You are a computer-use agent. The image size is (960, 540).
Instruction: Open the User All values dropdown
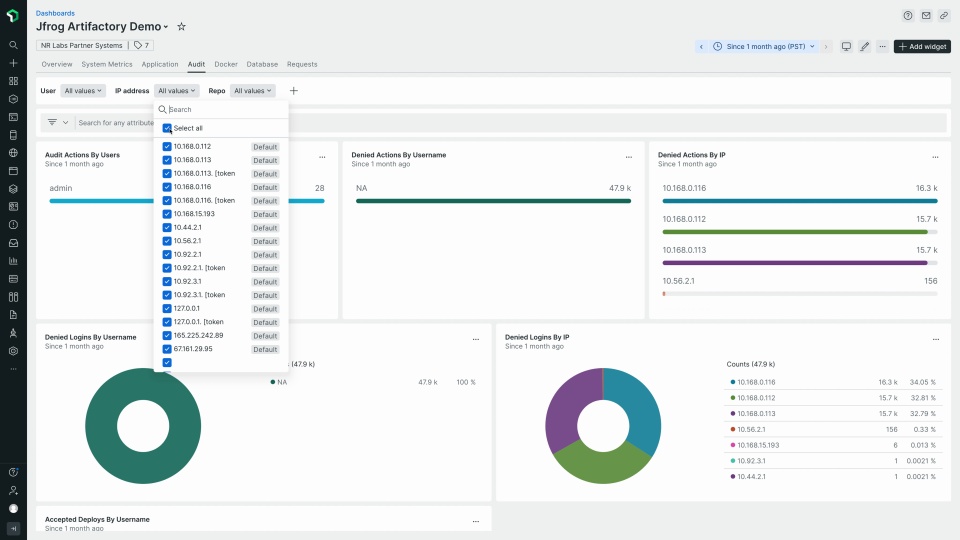[83, 91]
